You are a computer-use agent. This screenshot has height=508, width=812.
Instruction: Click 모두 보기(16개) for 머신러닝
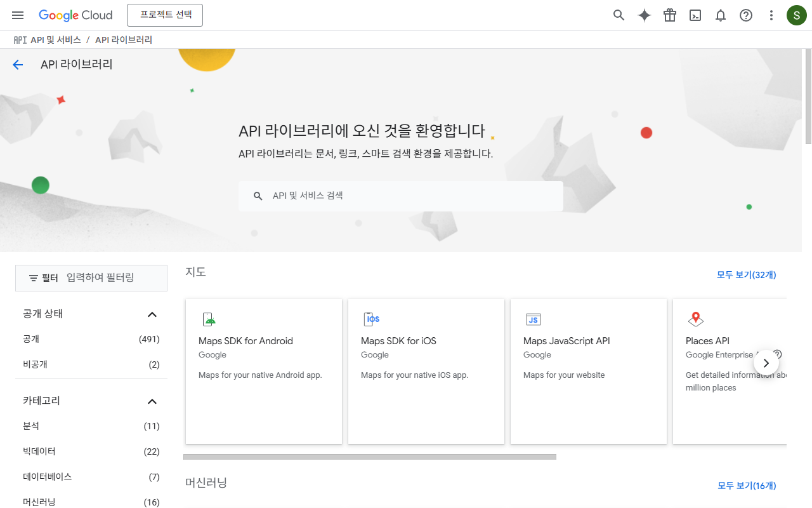[747, 486]
